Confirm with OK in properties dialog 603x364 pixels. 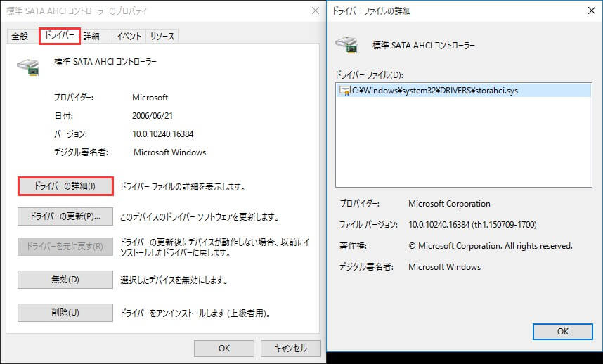(x=223, y=349)
